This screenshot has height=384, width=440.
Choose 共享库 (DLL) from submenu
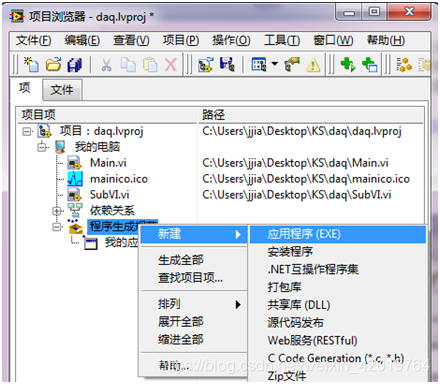pos(338,305)
